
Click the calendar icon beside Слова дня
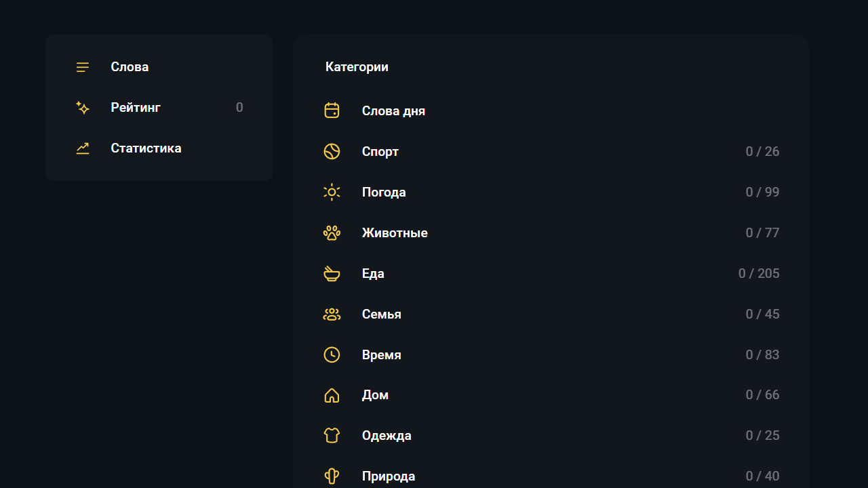click(332, 110)
